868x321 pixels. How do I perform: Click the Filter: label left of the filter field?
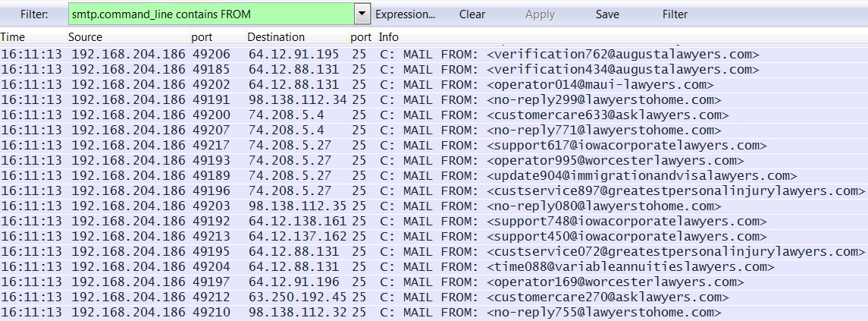[34, 14]
